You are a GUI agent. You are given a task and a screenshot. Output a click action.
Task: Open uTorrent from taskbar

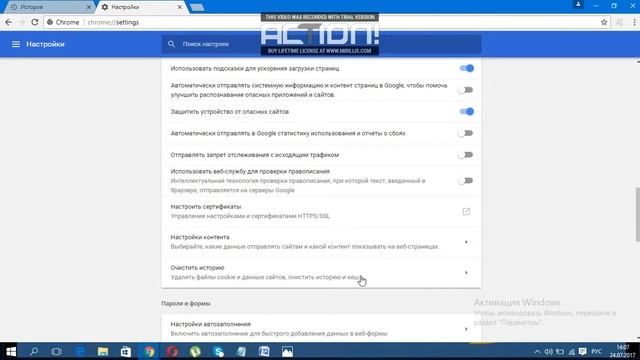point(195,351)
